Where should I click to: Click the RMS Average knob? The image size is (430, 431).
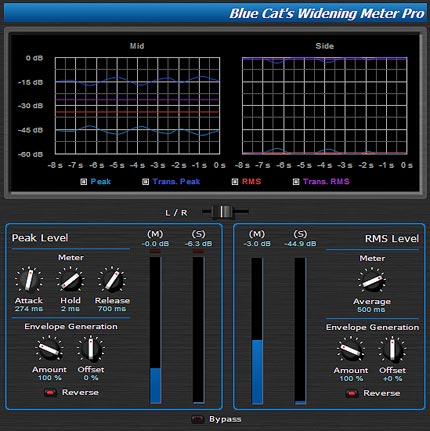click(372, 281)
